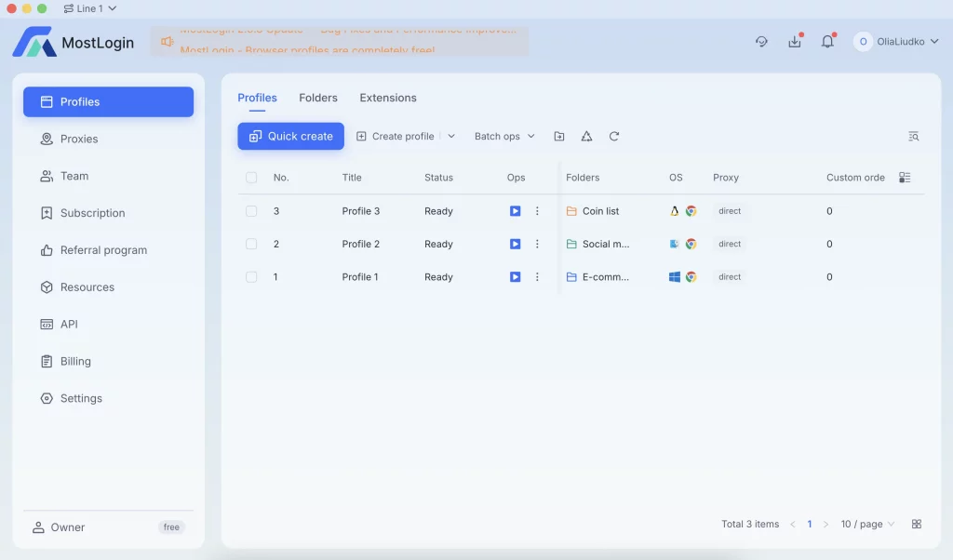Go to previous page arrow
The width and height of the screenshot is (953, 560).
[793, 524]
